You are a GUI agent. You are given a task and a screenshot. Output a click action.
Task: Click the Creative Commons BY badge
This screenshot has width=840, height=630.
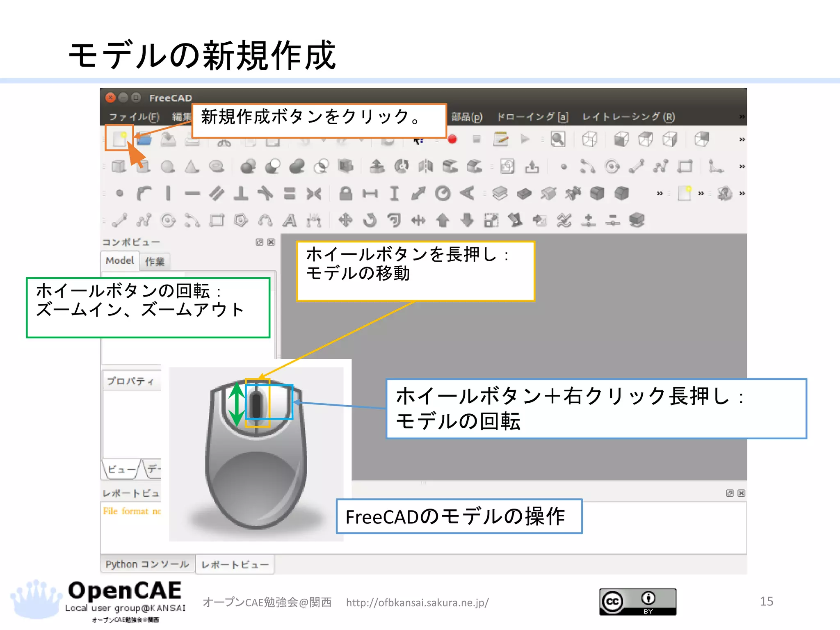637,602
